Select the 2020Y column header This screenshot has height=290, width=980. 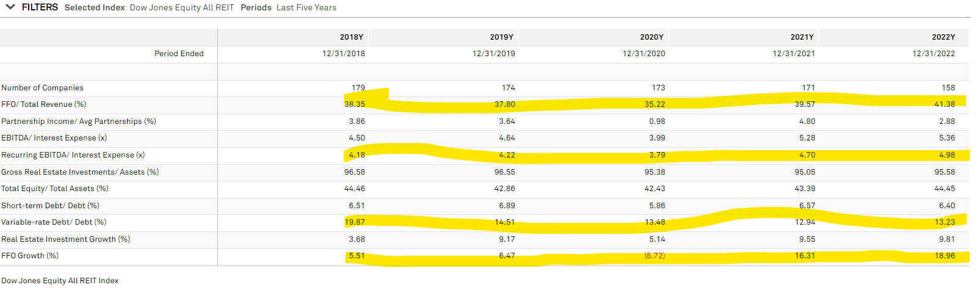(652, 37)
